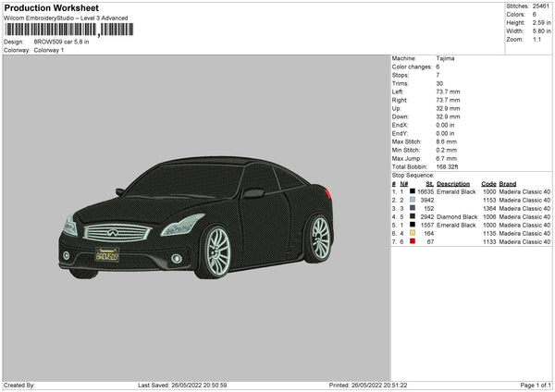Select the light blue swatch for code 1153
555x392 pixels.
413,200
